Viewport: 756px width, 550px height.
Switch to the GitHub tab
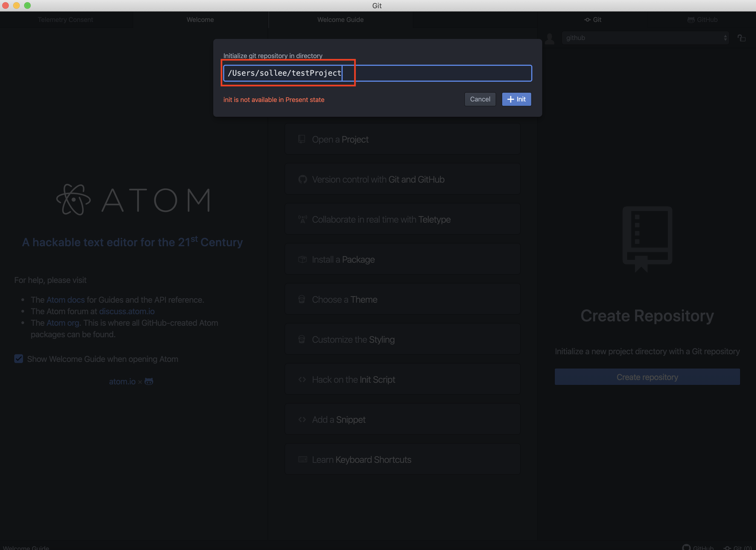tap(702, 20)
